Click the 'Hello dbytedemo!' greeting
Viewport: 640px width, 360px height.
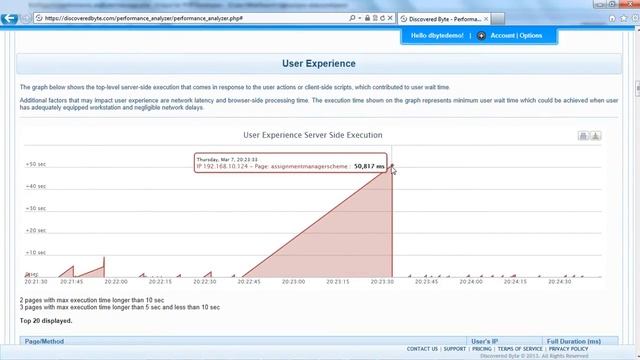(437, 36)
